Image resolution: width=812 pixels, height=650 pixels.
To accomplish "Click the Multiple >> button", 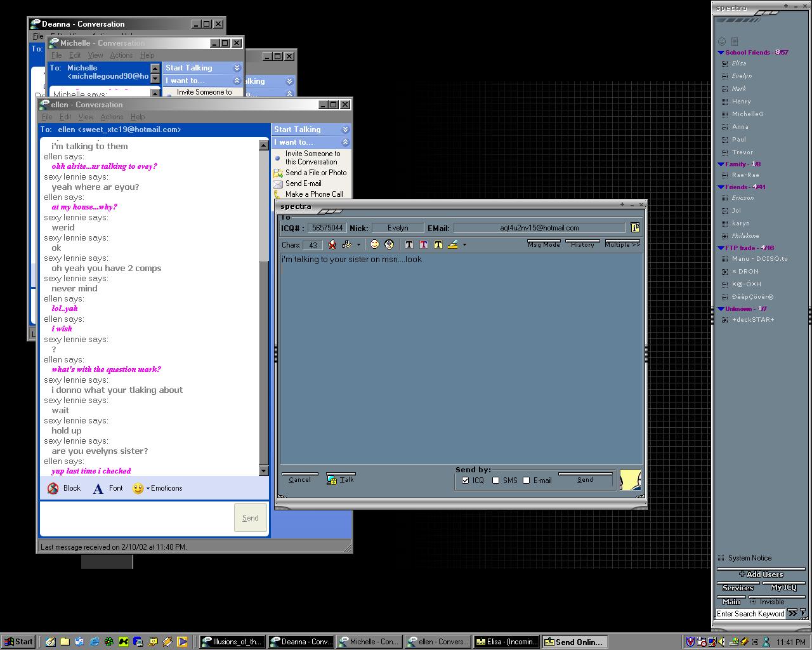I will (x=622, y=244).
